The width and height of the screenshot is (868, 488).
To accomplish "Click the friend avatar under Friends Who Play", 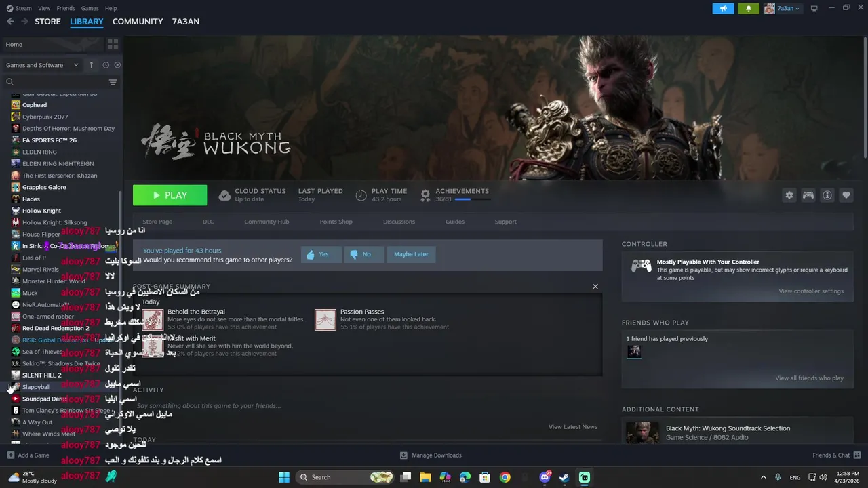I will (634, 351).
